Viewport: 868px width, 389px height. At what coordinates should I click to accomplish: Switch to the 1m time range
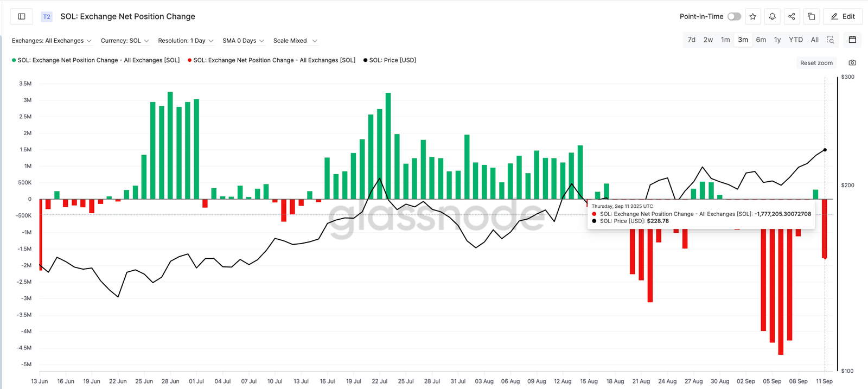coord(725,40)
